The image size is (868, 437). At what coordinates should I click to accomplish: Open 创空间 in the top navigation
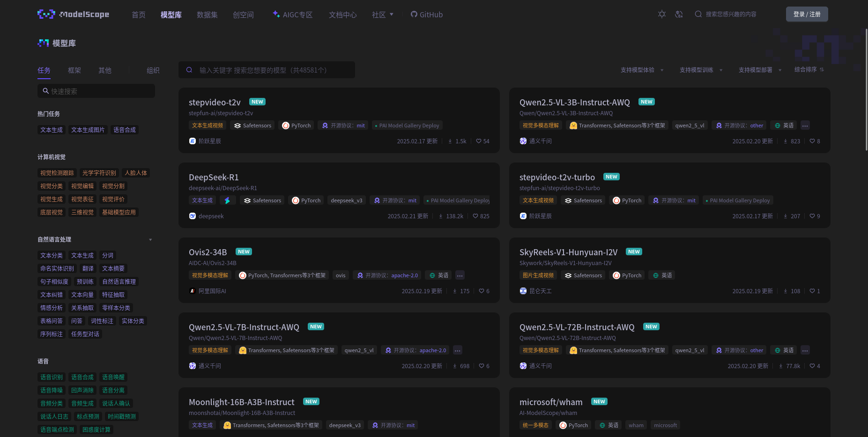point(243,15)
